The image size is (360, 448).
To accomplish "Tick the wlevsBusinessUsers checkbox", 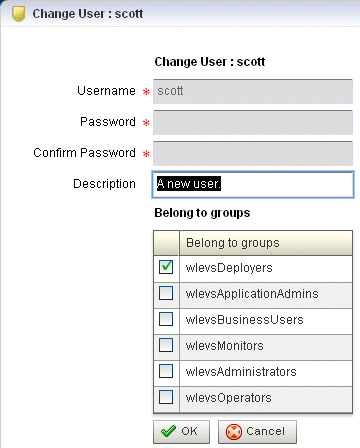I will click(166, 319).
